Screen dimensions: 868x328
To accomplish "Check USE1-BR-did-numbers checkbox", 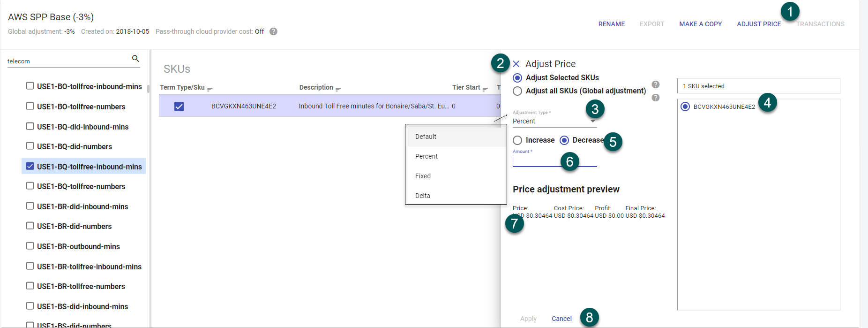I will pos(30,226).
